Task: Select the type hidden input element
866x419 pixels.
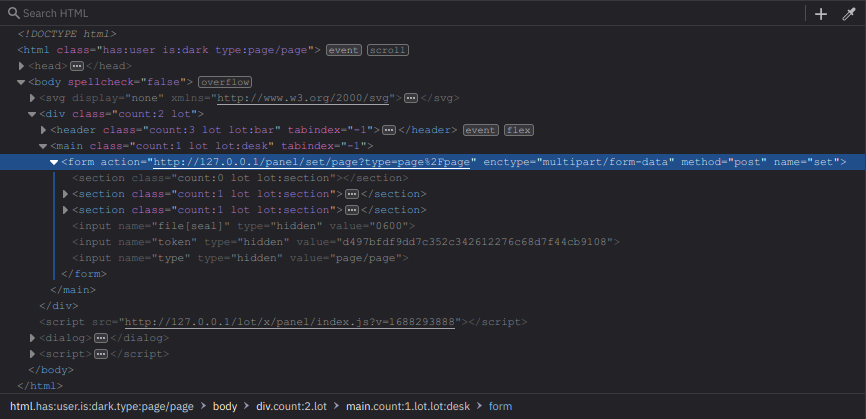Action: [240, 258]
